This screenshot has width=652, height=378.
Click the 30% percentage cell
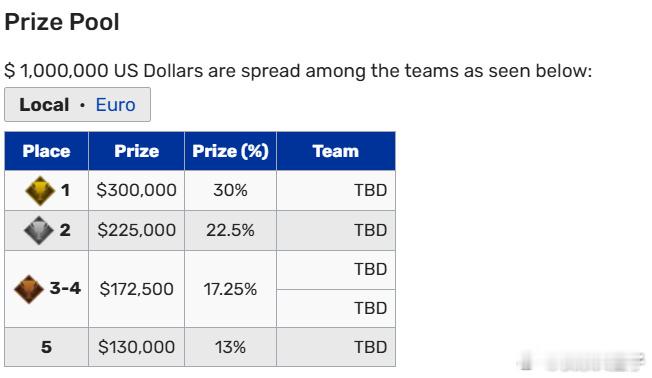230,190
